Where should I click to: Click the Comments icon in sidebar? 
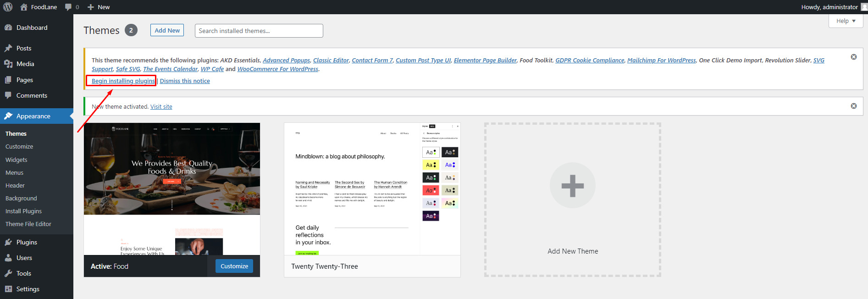8,95
